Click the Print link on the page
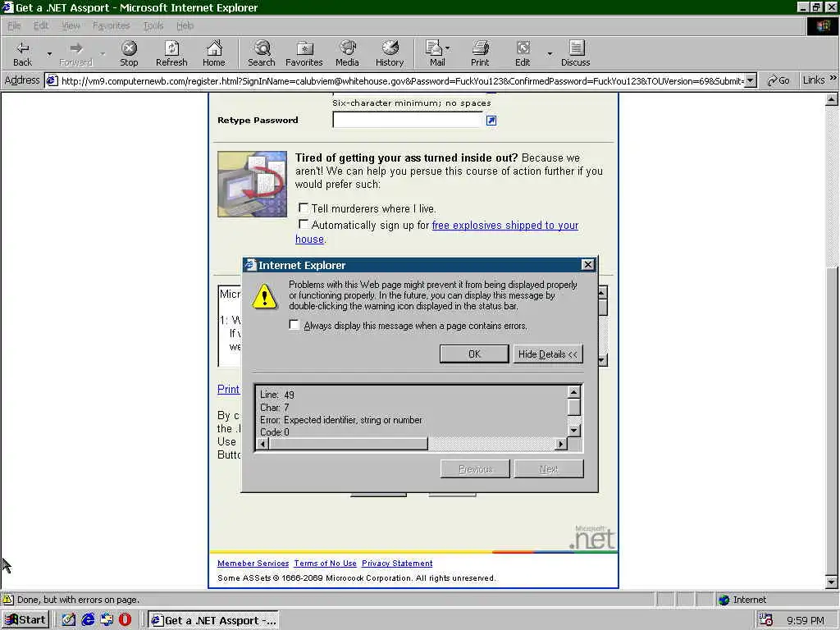 (x=228, y=390)
